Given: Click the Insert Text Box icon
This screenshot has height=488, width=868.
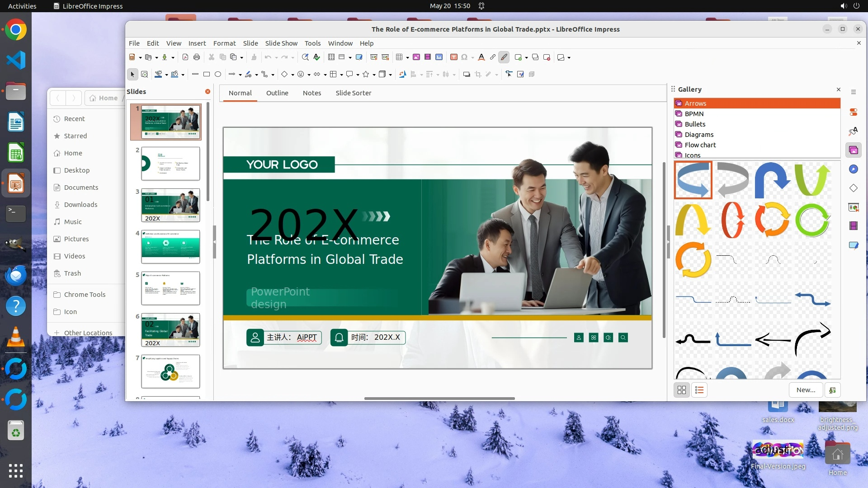Looking at the screenshot, I should pos(453,57).
